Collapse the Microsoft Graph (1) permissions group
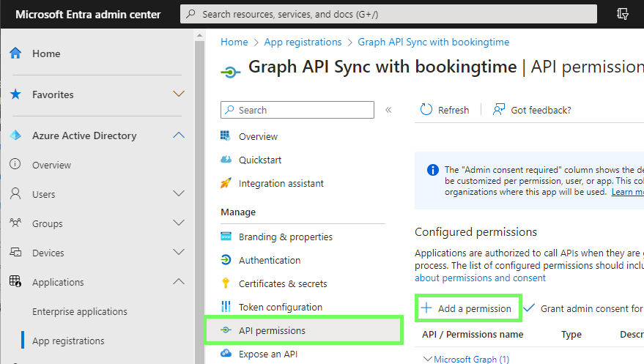Screen dimensions: 644x364 pyautogui.click(x=428, y=359)
